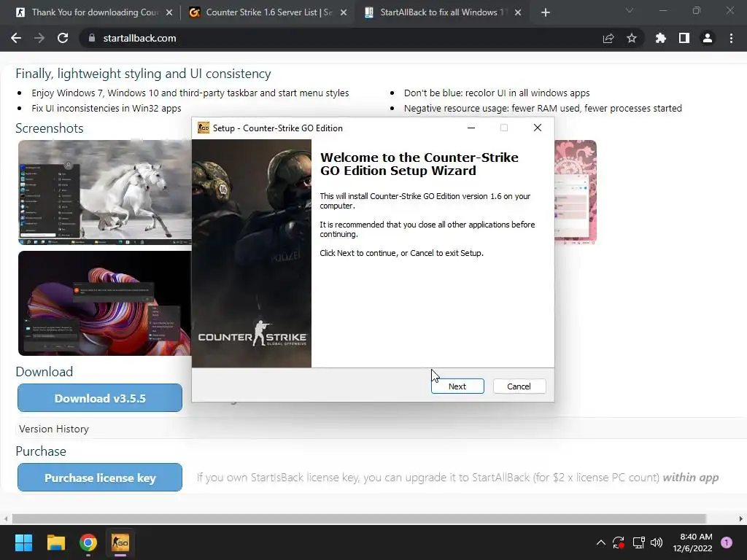Open the notification badge in the taskbar

coord(727,542)
